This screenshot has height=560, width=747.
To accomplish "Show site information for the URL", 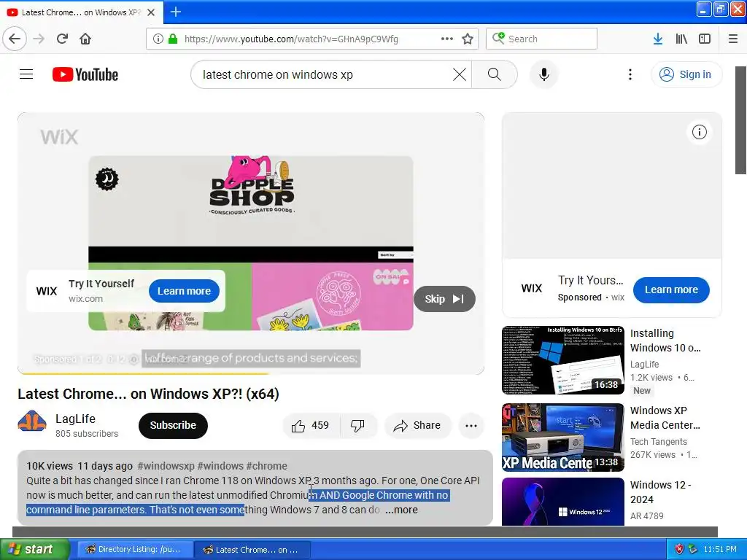I will click(x=158, y=39).
